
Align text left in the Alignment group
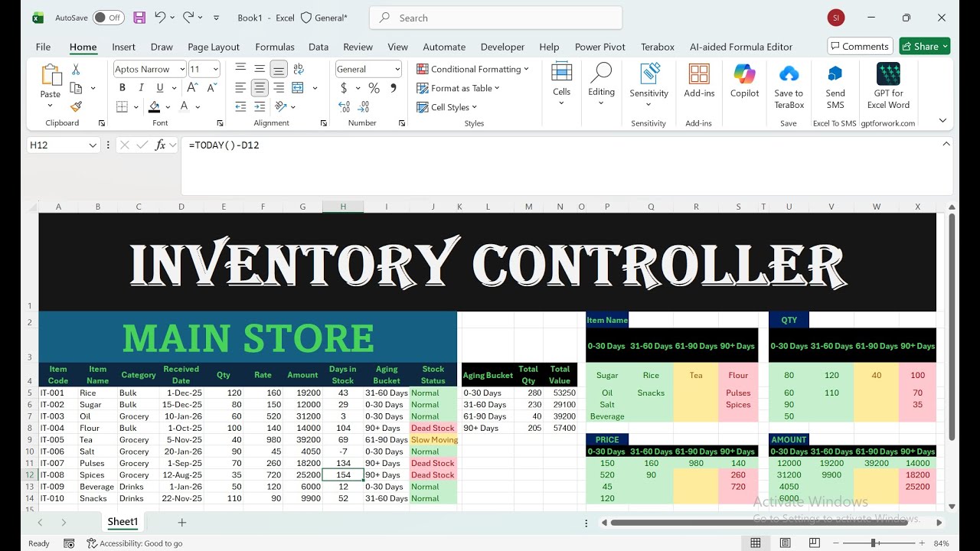pyautogui.click(x=240, y=88)
